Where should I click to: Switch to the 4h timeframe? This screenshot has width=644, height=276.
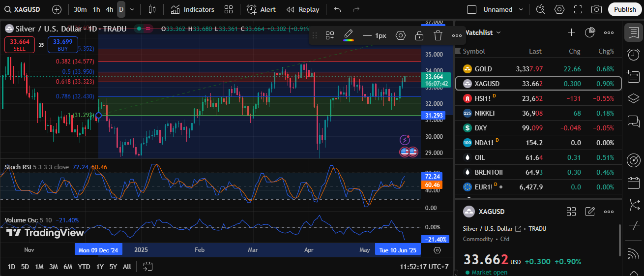pyautogui.click(x=109, y=9)
